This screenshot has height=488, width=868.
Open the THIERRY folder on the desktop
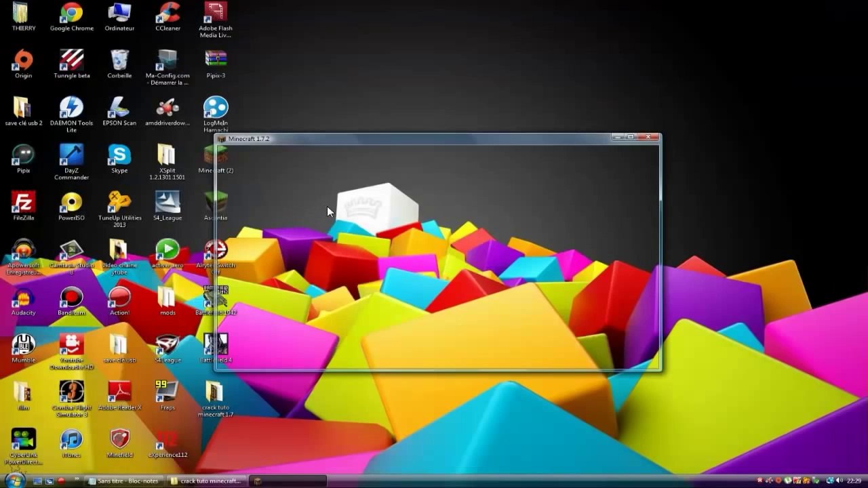[23, 18]
